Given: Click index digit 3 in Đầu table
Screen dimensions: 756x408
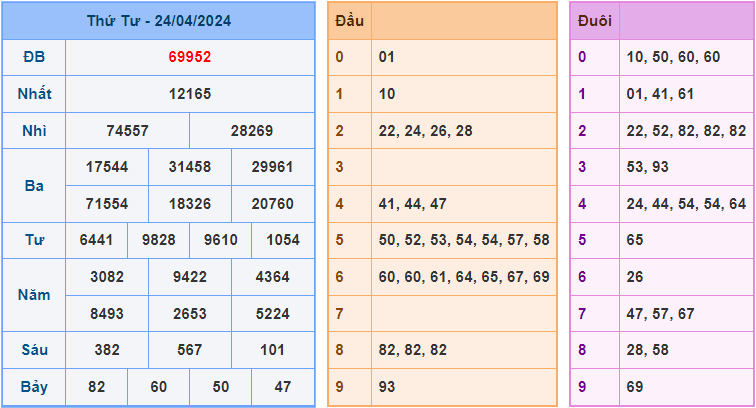Looking at the screenshot, I should [x=339, y=167].
